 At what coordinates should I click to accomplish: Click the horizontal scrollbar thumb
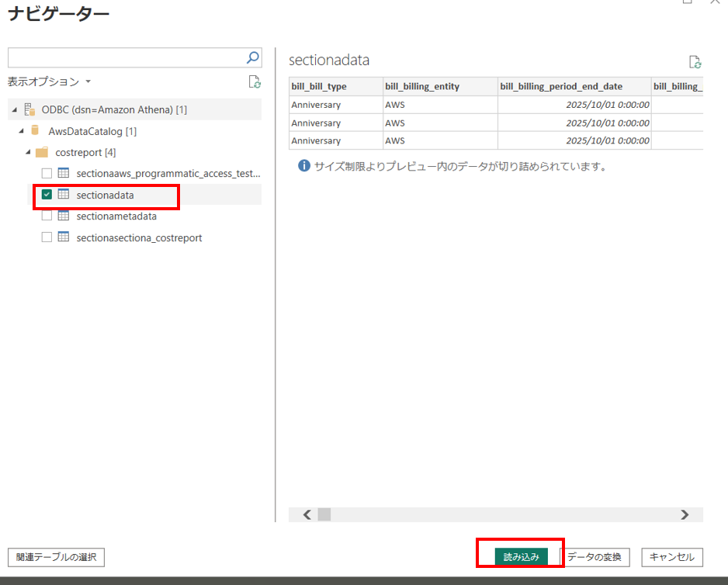click(x=324, y=514)
